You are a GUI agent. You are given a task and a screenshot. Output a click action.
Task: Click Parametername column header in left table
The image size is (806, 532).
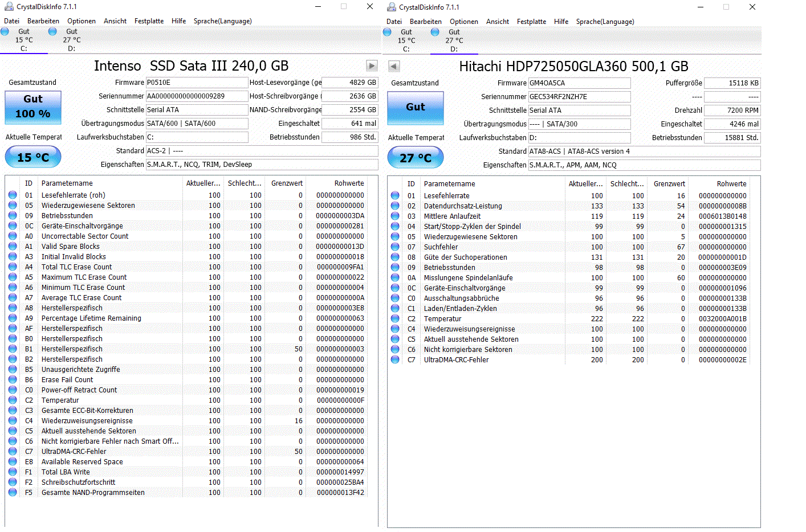pos(111,183)
